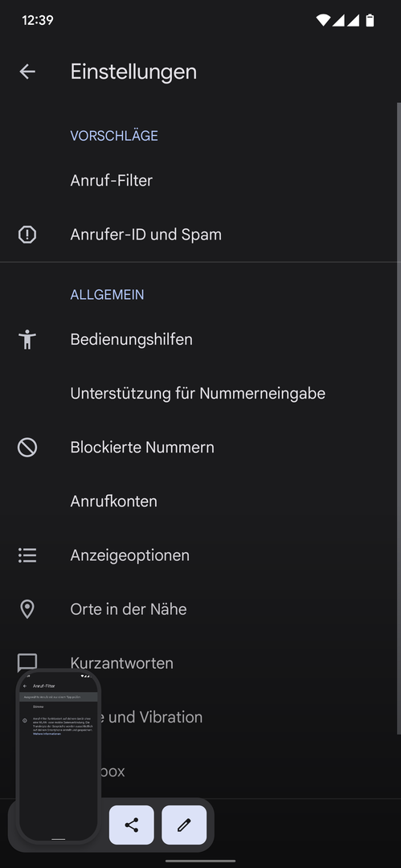Click the Anrufer-ID und Spam warning icon
This screenshot has height=868, width=401.
tap(27, 235)
